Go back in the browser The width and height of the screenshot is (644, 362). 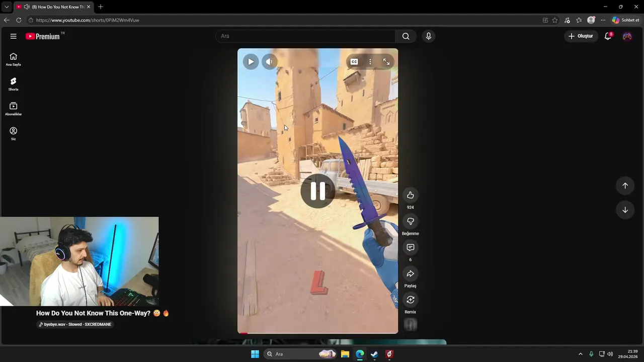coord(7,20)
